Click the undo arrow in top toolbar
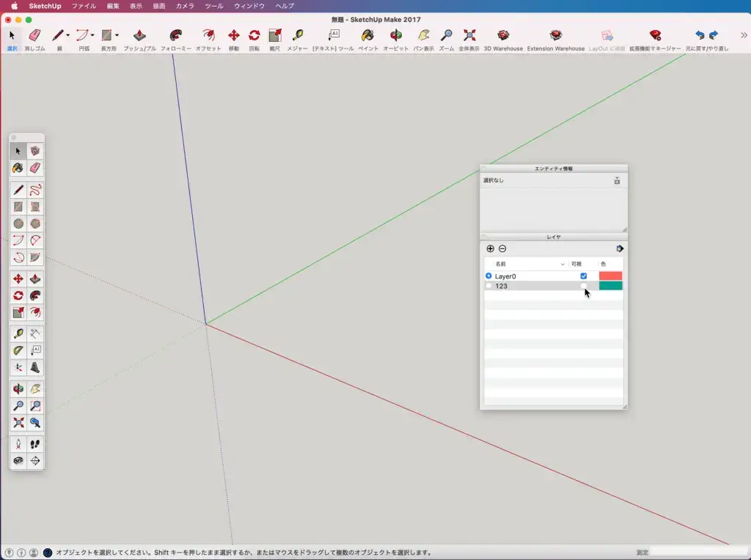 700,35
